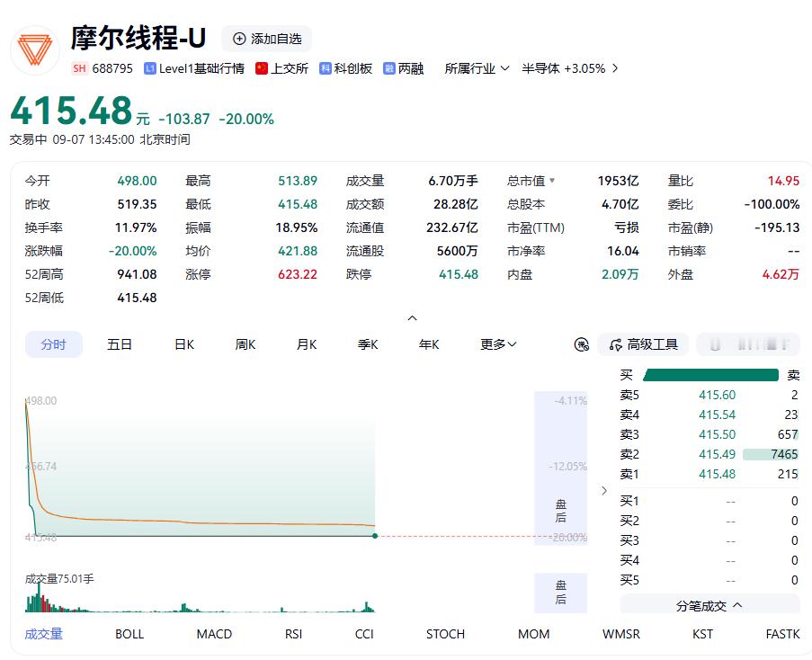
Task: Click the blurred button right of 高级工具
Action: tap(748, 344)
